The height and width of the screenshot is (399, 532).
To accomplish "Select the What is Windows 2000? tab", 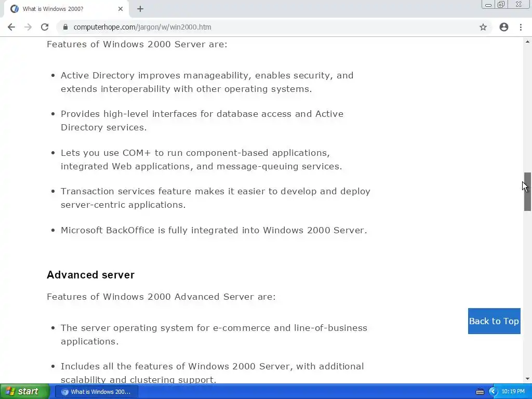I will (66, 9).
